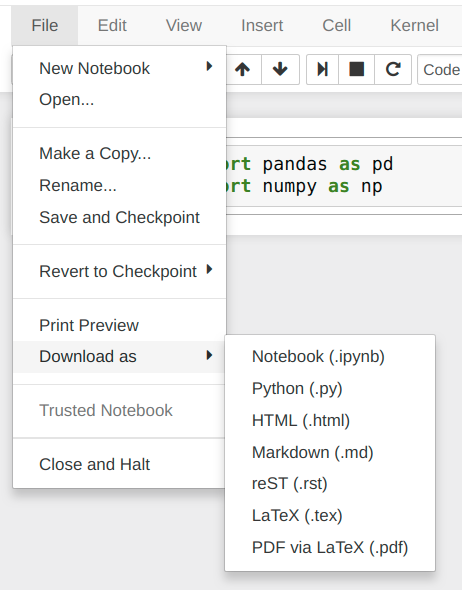462x590 pixels.
Task: Restart the kernel with the circular arrow
Action: tap(393, 70)
